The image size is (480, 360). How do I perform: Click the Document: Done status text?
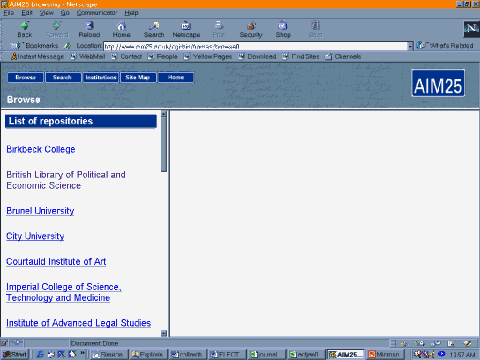point(95,343)
